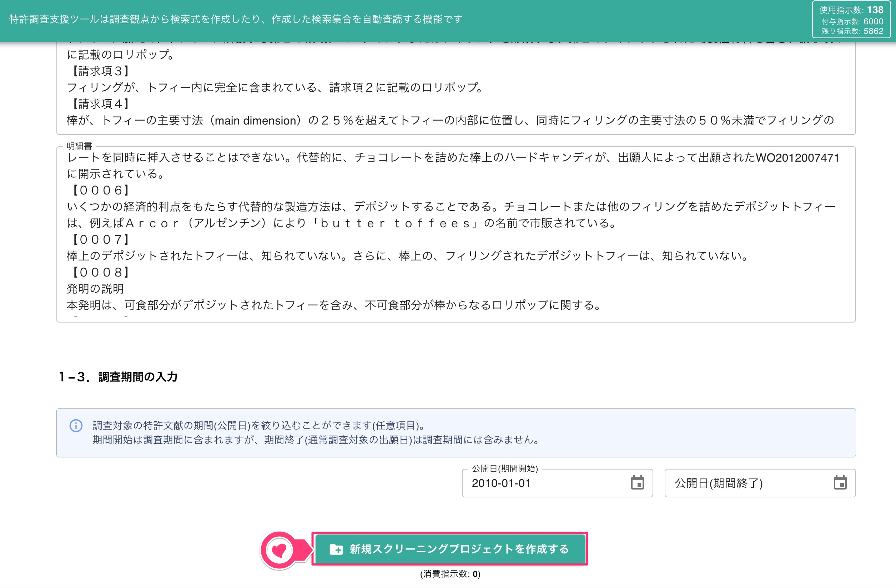
Task: Open calendar picker for 公開日(期間開始)
Action: [637, 483]
